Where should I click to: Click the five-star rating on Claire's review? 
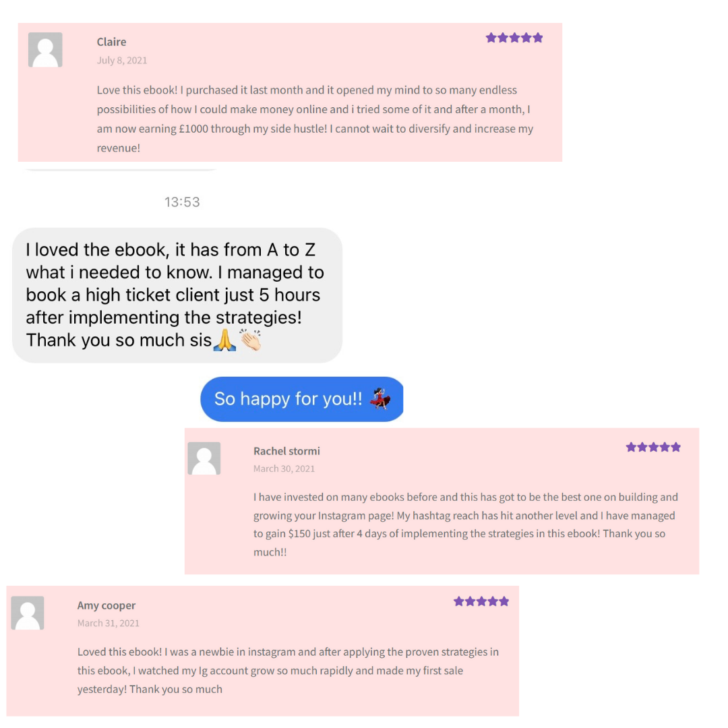(x=514, y=38)
